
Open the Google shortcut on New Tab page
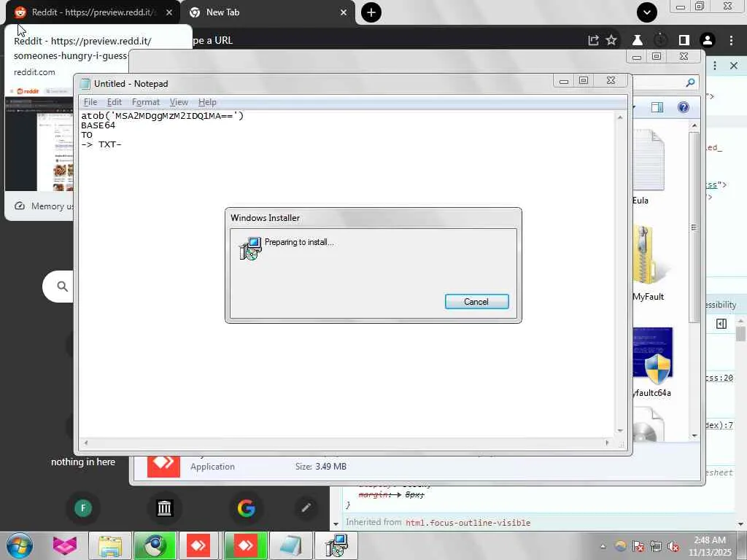247,508
